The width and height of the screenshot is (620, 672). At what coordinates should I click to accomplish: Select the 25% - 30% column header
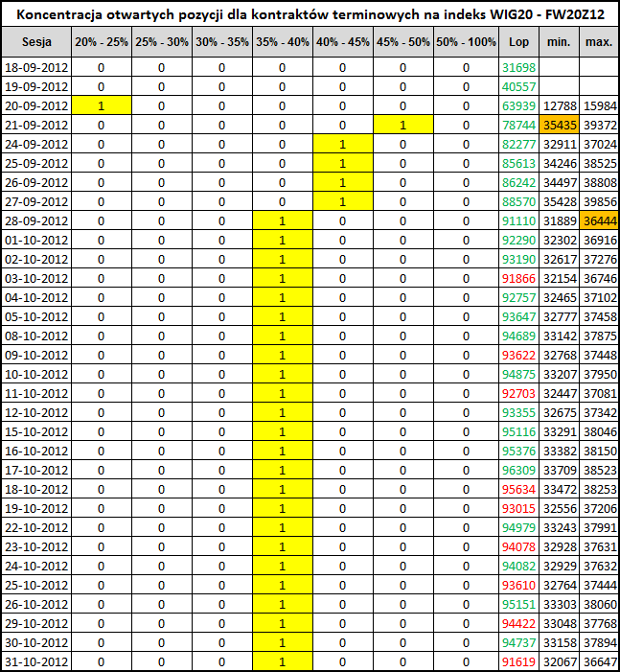click(x=162, y=42)
